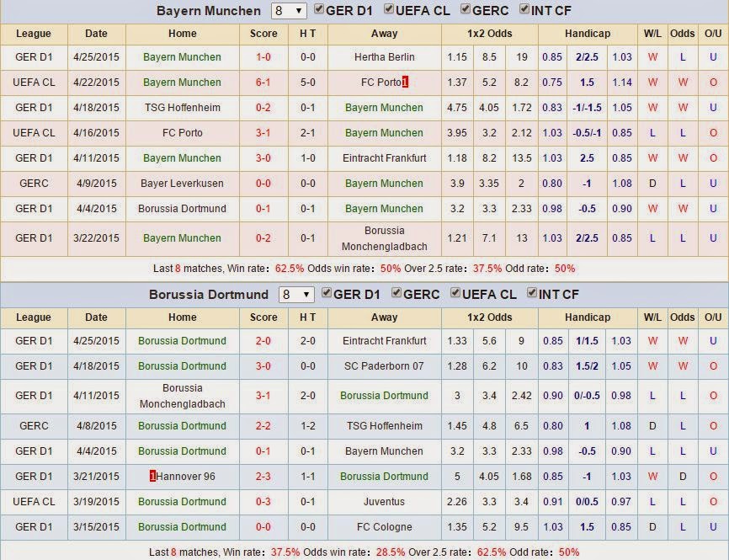Click handicap 2/2.5 in Hertha Berlin row
Screen dimensions: 729x560
point(587,57)
